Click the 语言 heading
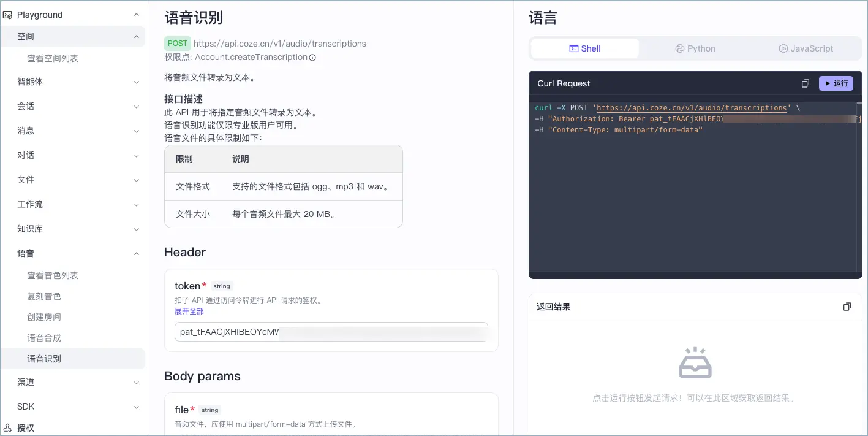Viewport: 868px width, 436px height. coord(543,18)
